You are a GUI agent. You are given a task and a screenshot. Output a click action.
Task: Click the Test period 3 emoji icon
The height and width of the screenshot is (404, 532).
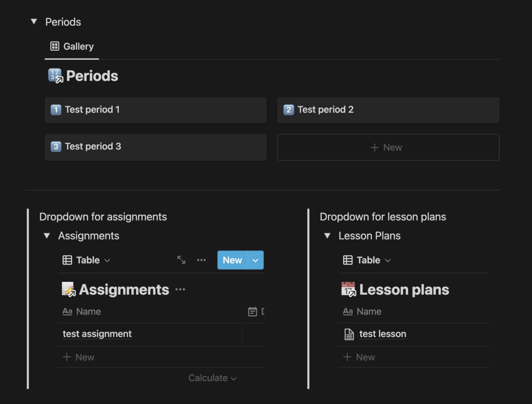pyautogui.click(x=56, y=147)
